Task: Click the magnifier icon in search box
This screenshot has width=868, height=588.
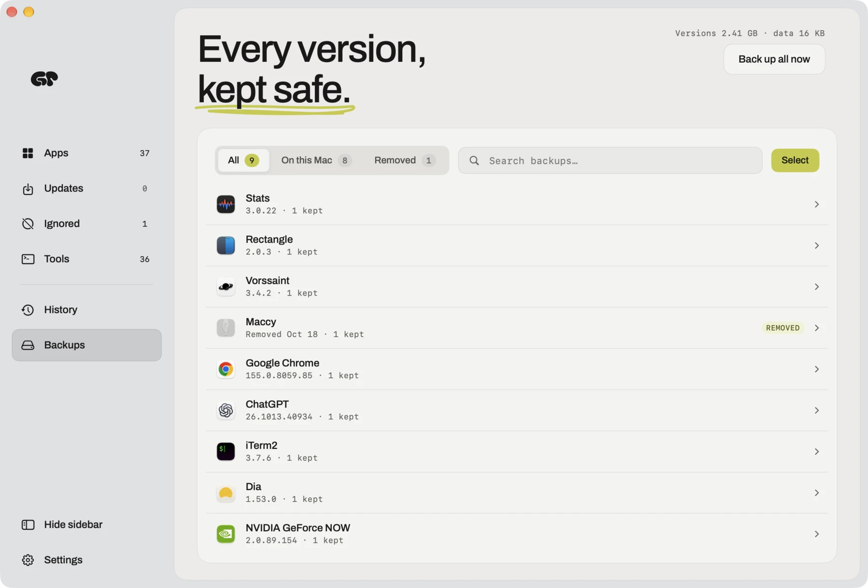Action: click(x=475, y=161)
